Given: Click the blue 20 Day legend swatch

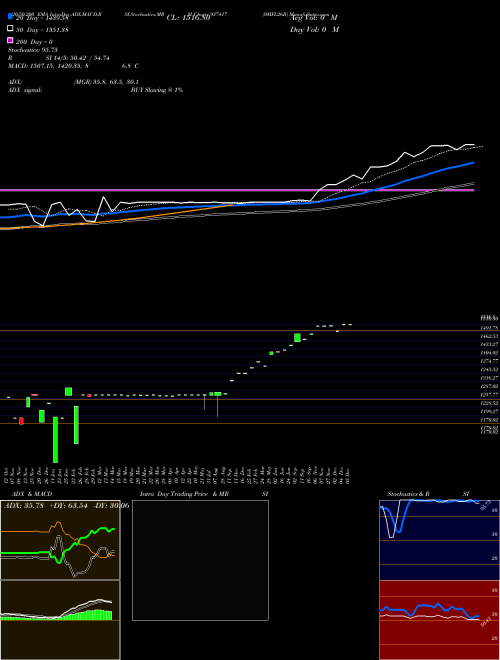Looking at the screenshot, I should click(10, 17).
